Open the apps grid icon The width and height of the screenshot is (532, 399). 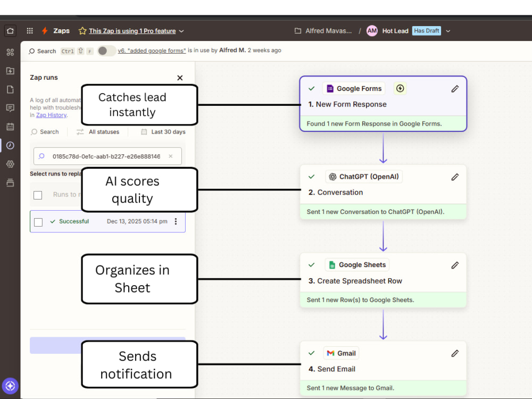coord(30,31)
